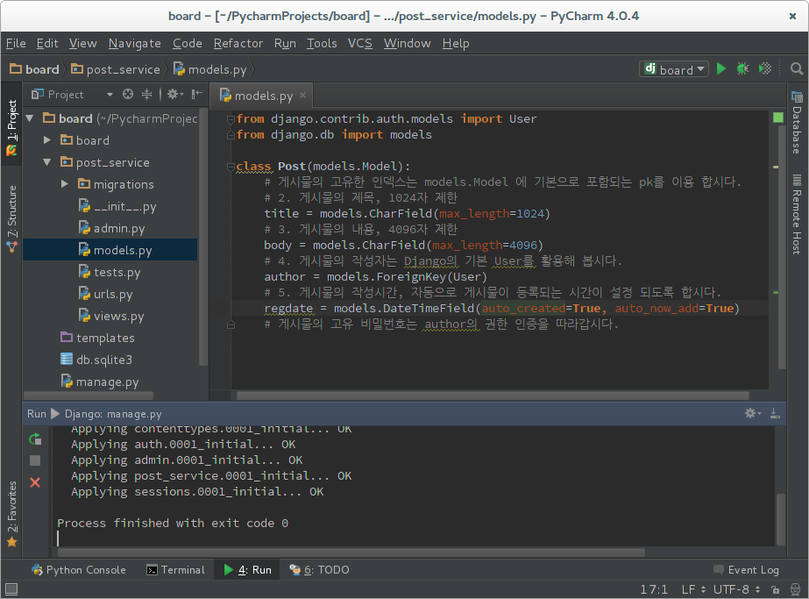Screen dimensions: 809x599
Task: Debug the board configuration
Action: point(742,69)
